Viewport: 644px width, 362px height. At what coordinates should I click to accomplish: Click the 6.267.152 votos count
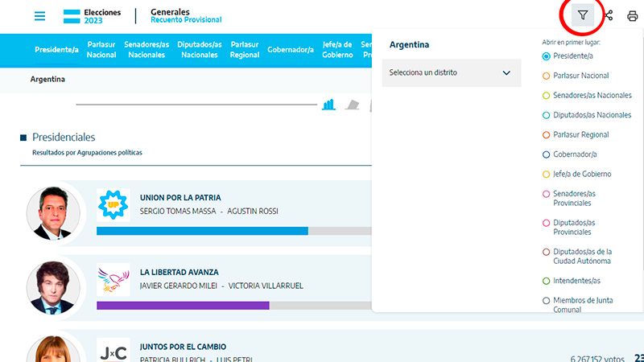[597, 359]
